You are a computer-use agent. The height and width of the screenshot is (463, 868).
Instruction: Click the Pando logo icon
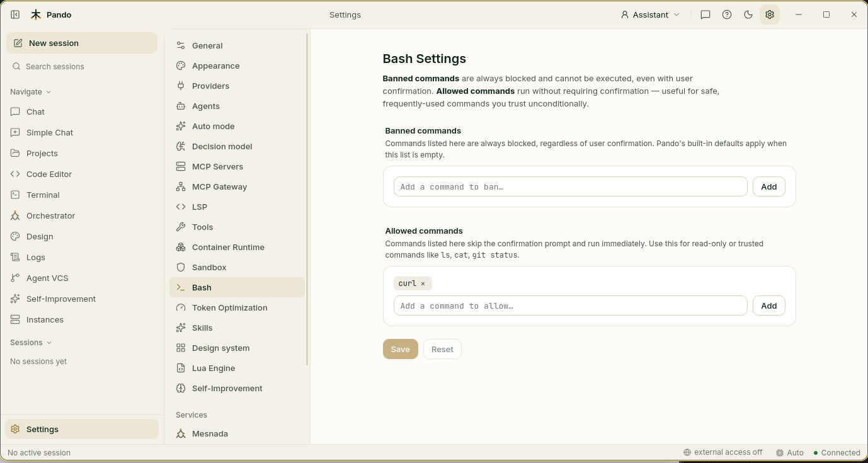(36, 14)
